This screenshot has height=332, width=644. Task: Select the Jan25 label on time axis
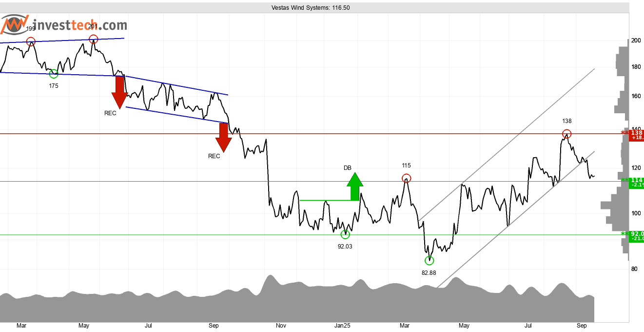tap(342, 325)
